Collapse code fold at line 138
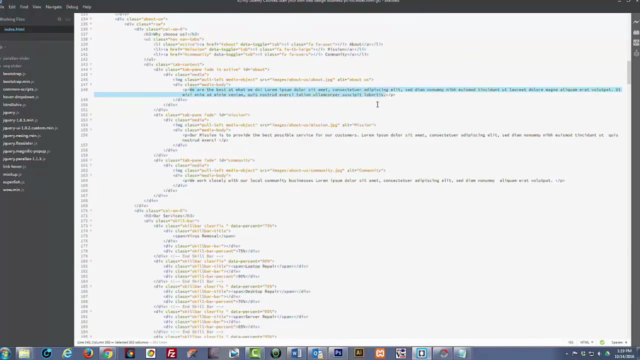Viewport: 640px width, 360px height. point(91,39)
